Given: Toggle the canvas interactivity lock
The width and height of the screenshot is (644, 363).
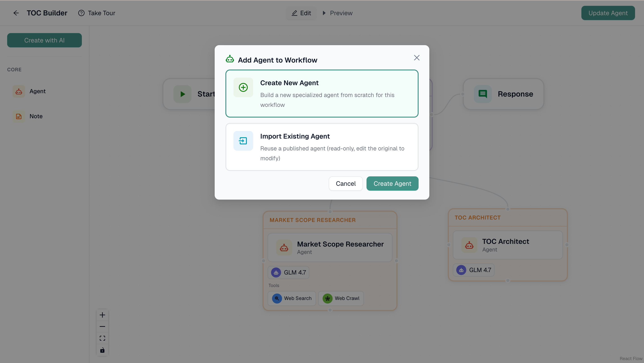Looking at the screenshot, I should point(102,350).
